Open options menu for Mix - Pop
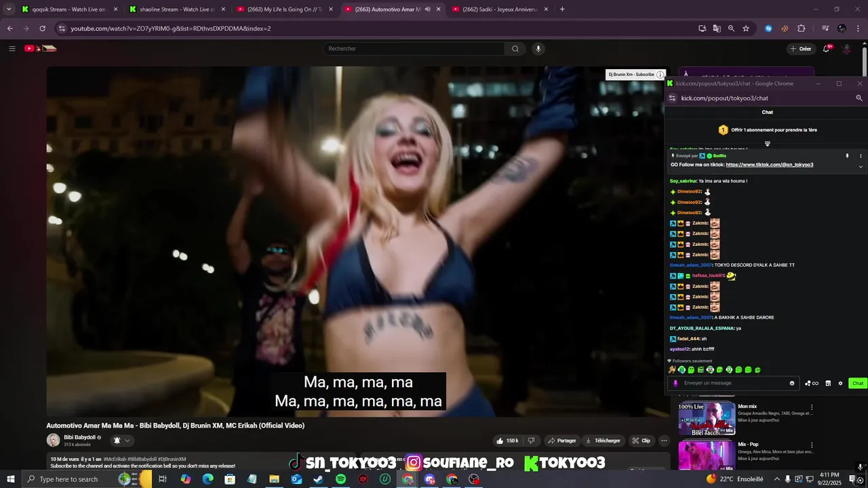Viewport: 868px width, 488px height. point(812,445)
